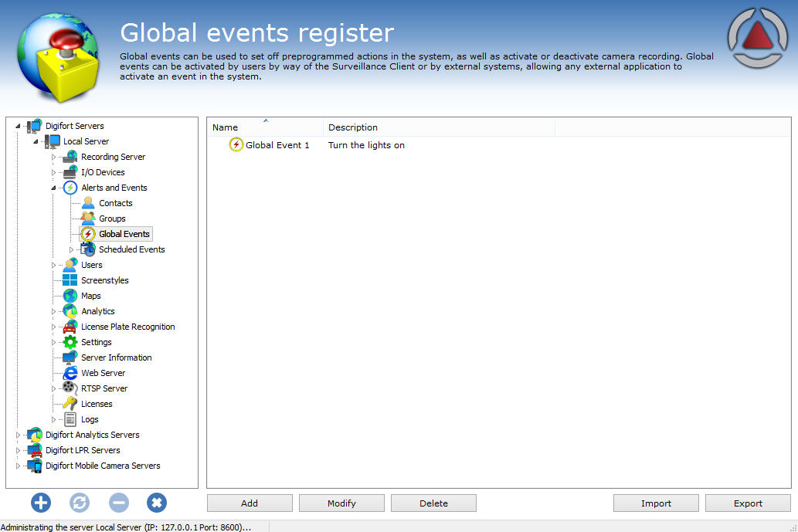
Task: Click the red triangle Digifort logo
Action: click(x=759, y=38)
